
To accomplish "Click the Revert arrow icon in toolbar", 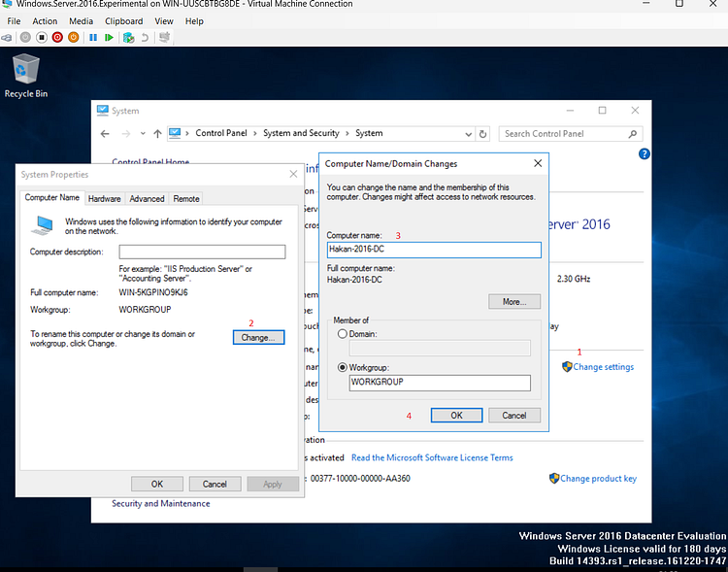I will [145, 37].
